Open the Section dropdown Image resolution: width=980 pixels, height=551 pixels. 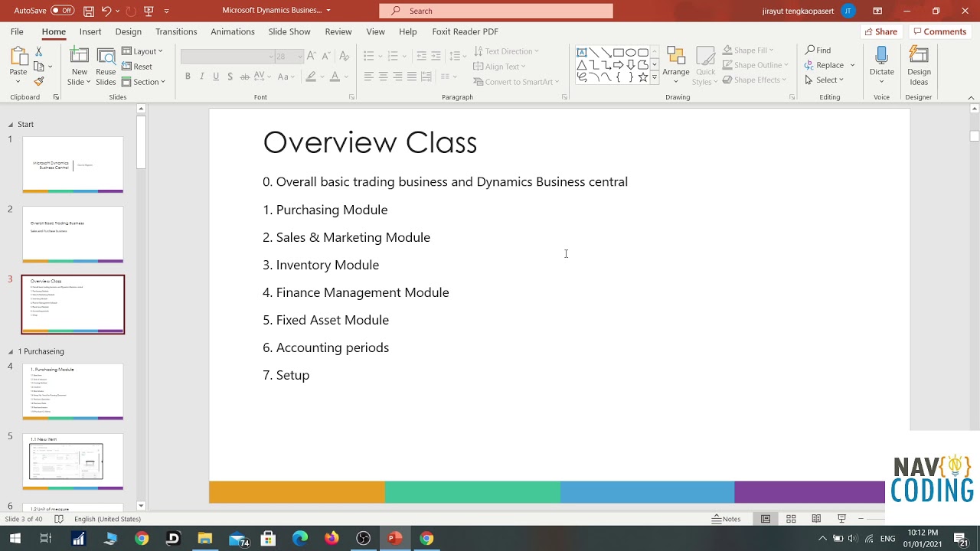(143, 82)
